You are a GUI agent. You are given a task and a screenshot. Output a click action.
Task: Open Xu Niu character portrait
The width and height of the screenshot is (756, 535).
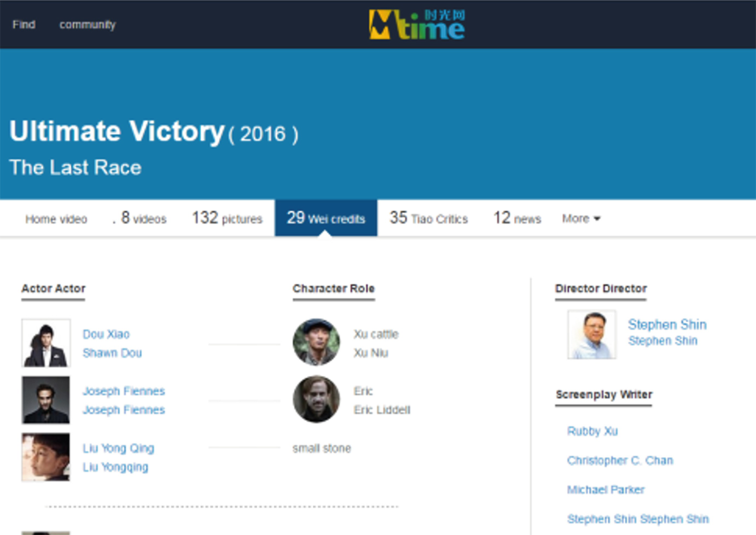tap(316, 342)
